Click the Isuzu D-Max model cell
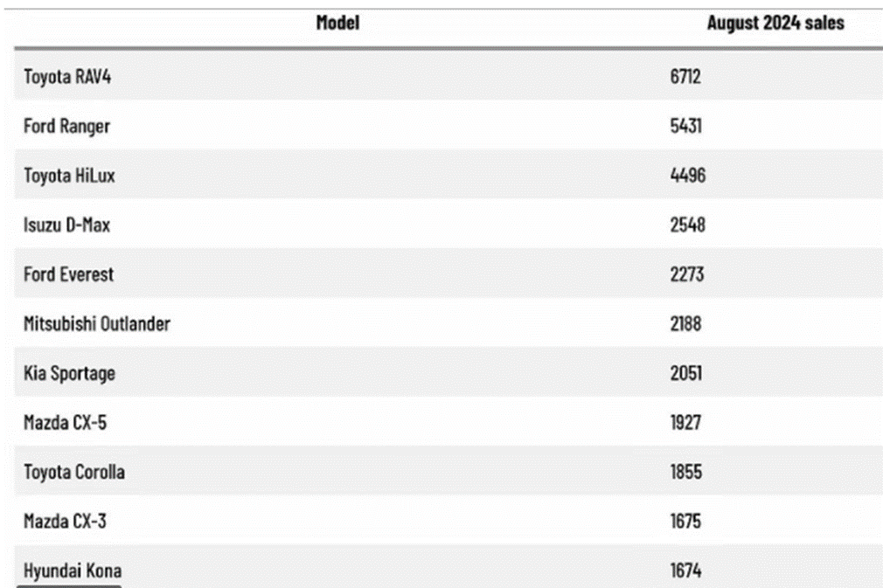The width and height of the screenshot is (883, 588). point(66,225)
